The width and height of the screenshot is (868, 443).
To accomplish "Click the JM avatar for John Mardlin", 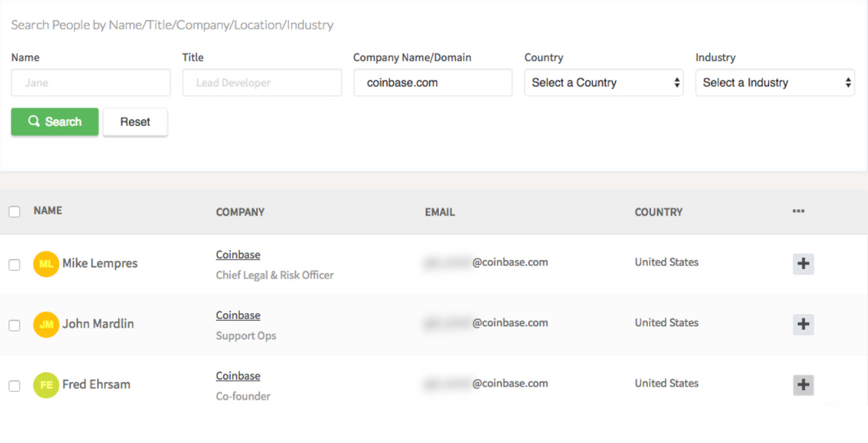I will point(46,324).
